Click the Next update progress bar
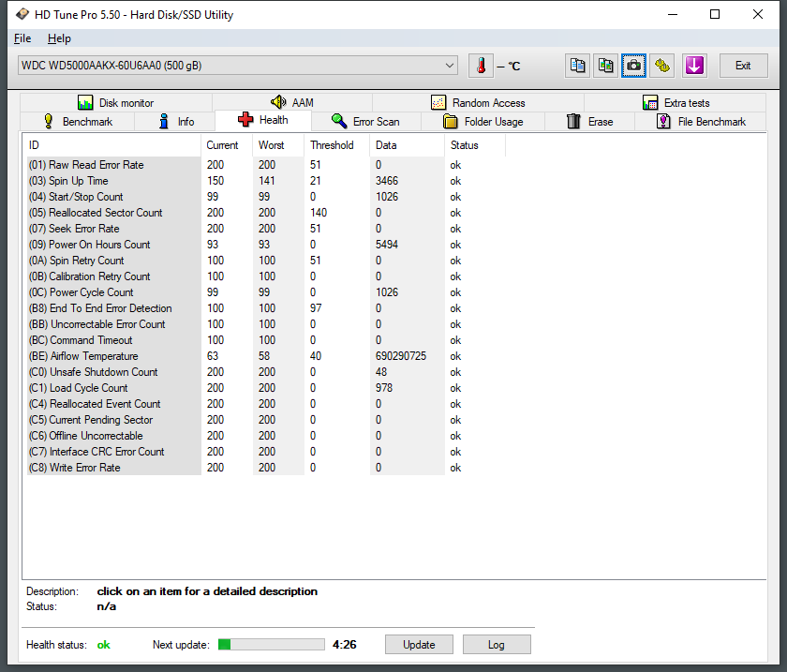The height and width of the screenshot is (672, 787). tap(272, 645)
